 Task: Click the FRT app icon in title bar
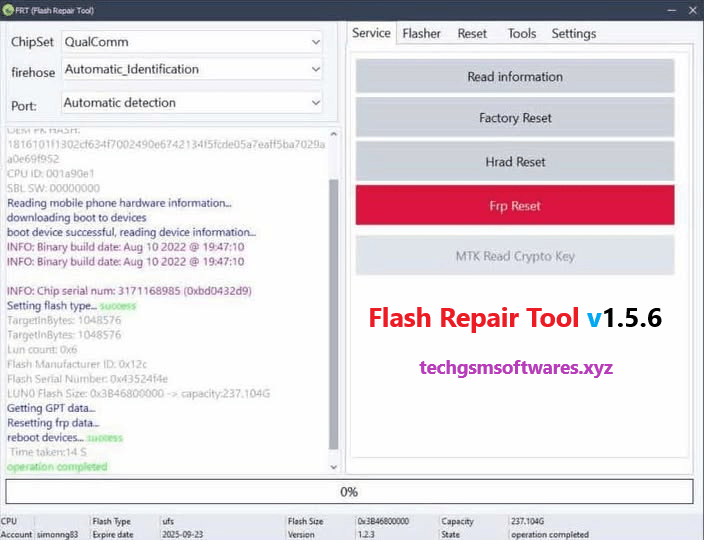click(8, 10)
